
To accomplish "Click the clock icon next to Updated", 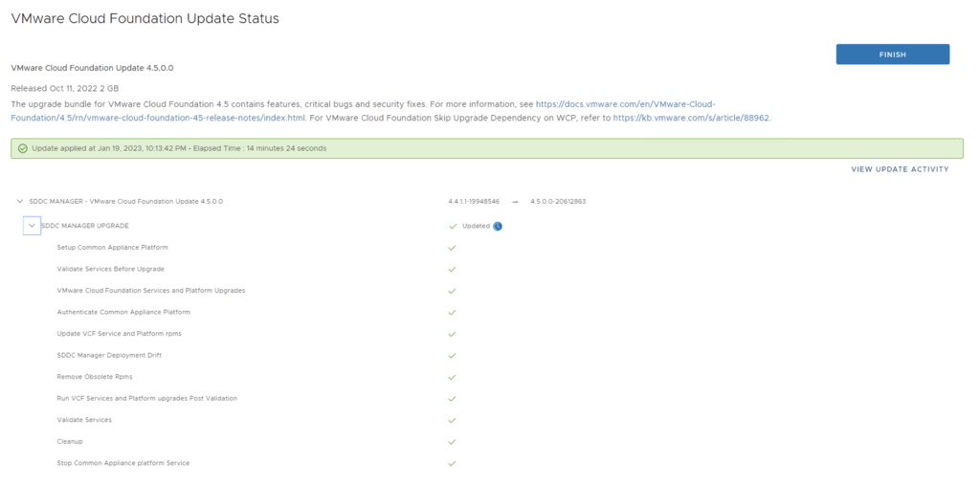I will (x=498, y=226).
